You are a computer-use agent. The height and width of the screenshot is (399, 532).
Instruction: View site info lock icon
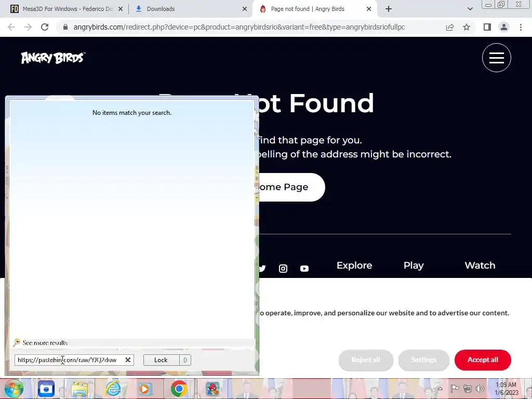[x=65, y=27]
